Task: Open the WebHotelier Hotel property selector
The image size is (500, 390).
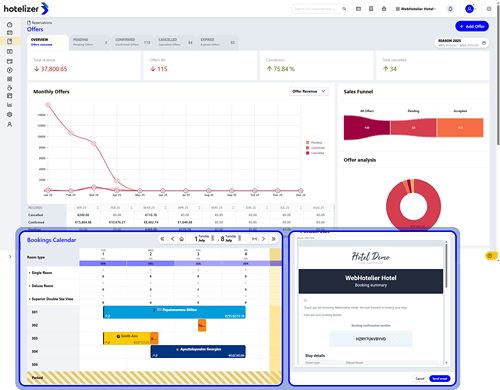Action: 415,9
